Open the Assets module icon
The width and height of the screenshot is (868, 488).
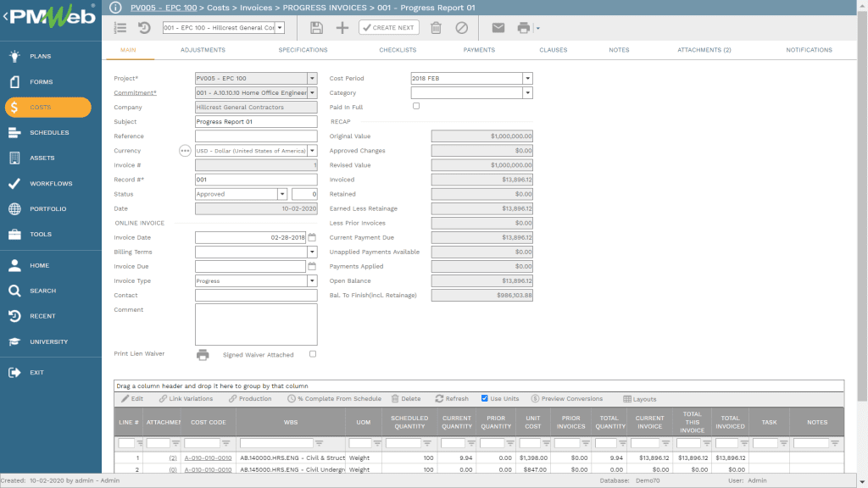tap(15, 158)
